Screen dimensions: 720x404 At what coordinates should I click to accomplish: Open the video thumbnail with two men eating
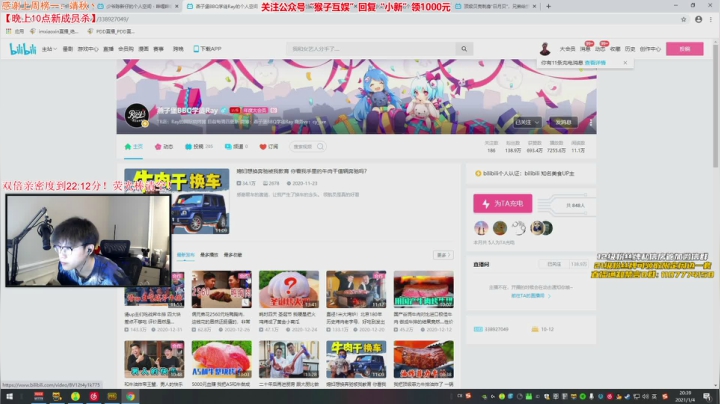221,289
